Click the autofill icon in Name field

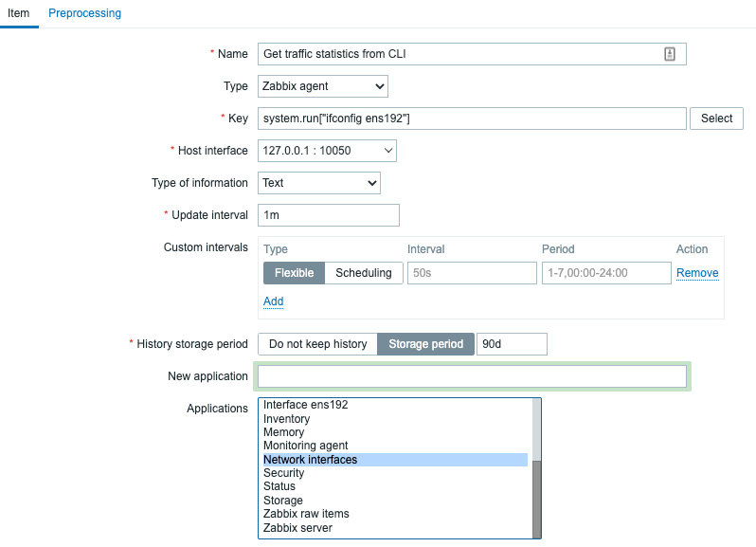[x=669, y=54]
